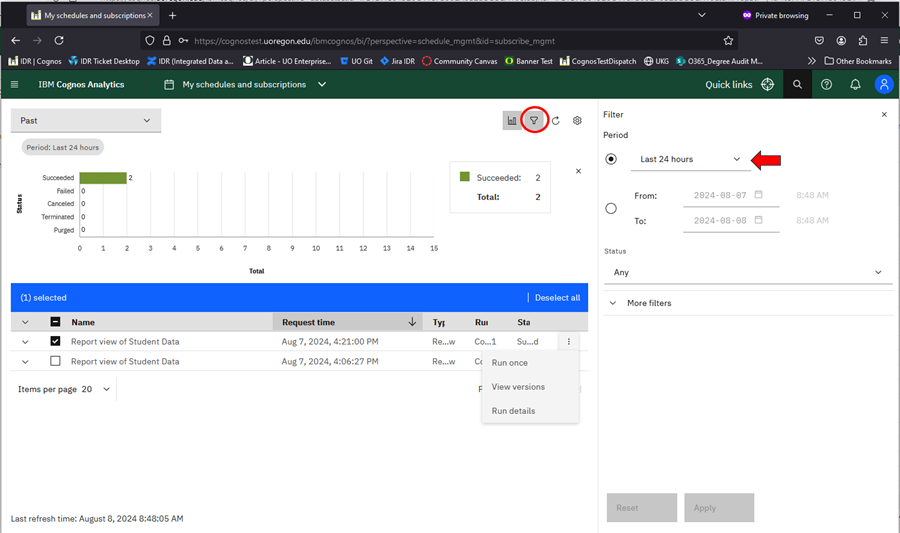Open the three-dot actions menu for first row
Image resolution: width=900 pixels, height=533 pixels.
click(x=569, y=341)
